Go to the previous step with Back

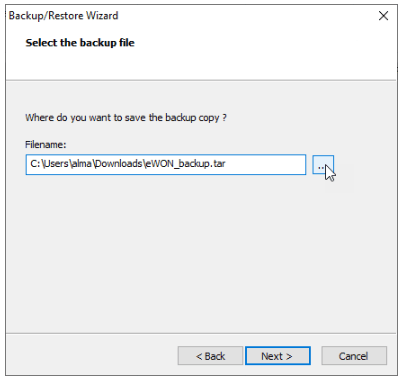pyautogui.click(x=210, y=356)
